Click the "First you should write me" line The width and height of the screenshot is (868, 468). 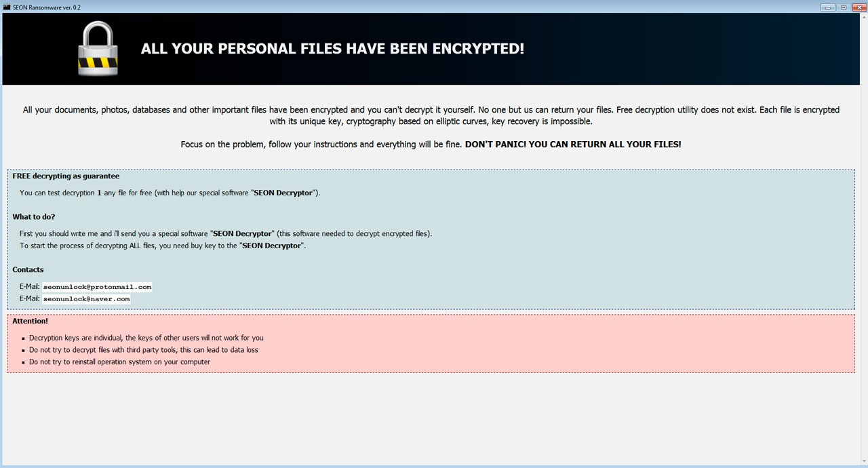pos(225,233)
